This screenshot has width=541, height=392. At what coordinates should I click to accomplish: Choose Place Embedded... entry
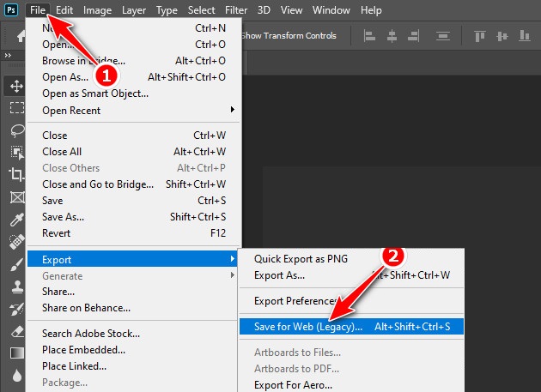(133, 350)
